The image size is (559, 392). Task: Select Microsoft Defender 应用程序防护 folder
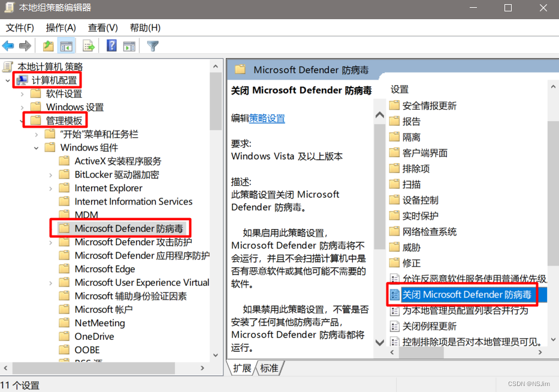[134, 255]
